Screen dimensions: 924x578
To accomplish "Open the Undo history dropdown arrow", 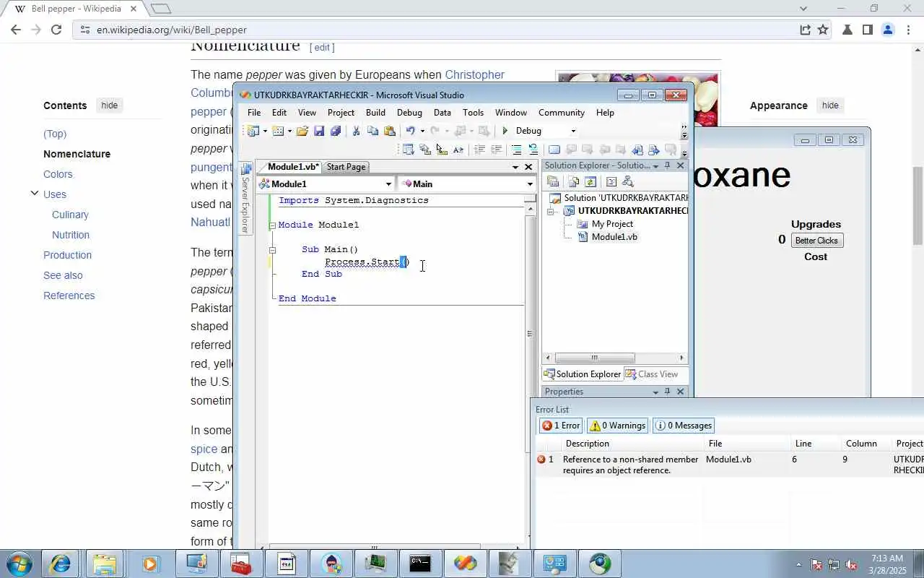I will 422,131.
